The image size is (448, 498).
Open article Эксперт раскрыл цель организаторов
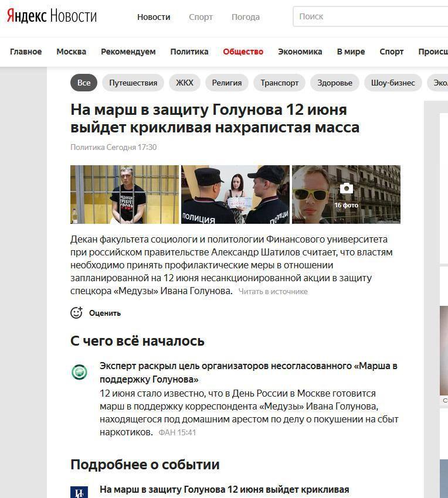coord(248,372)
